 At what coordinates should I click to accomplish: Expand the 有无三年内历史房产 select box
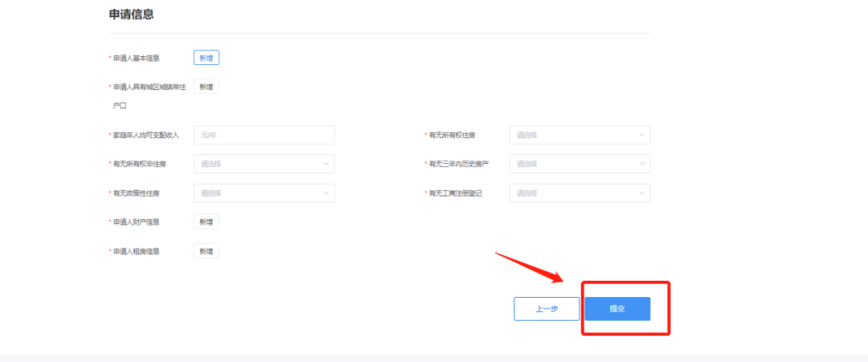(579, 164)
